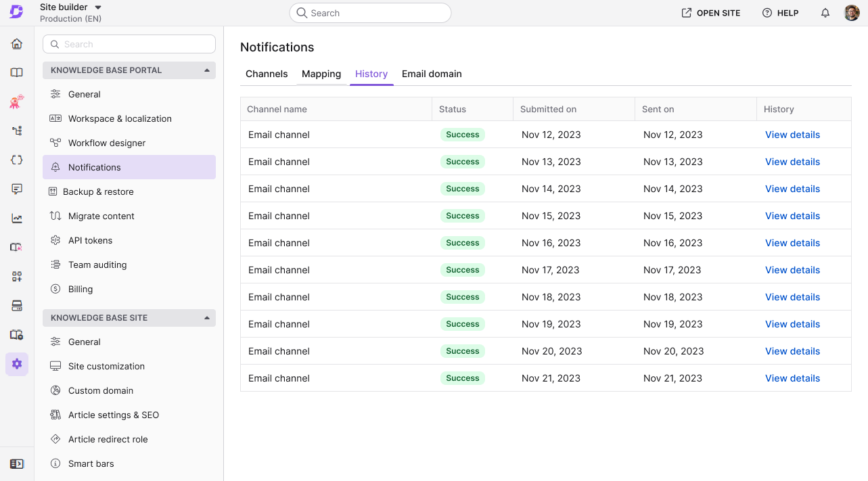Viewport: 868px width, 481px height.
Task: Click the Billing dollar icon
Action: 55,289
